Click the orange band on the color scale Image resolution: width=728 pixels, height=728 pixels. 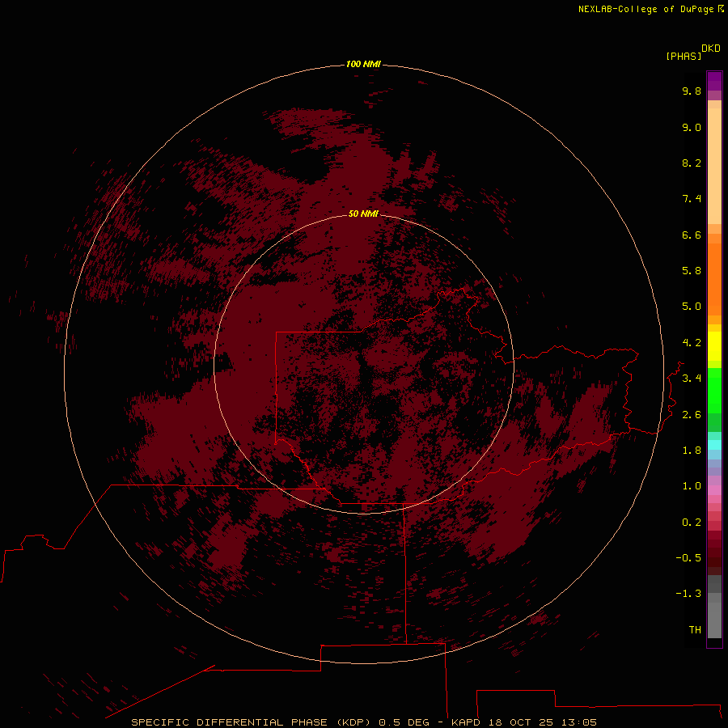coord(714,279)
